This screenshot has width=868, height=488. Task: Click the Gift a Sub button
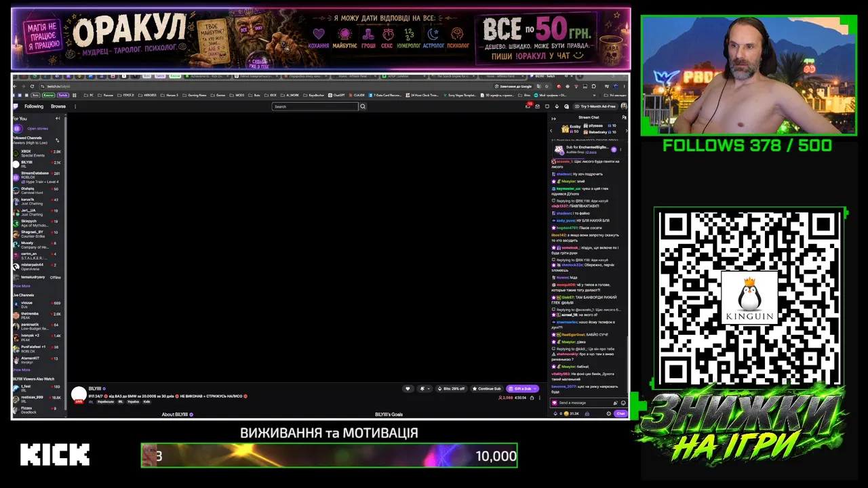(x=522, y=388)
